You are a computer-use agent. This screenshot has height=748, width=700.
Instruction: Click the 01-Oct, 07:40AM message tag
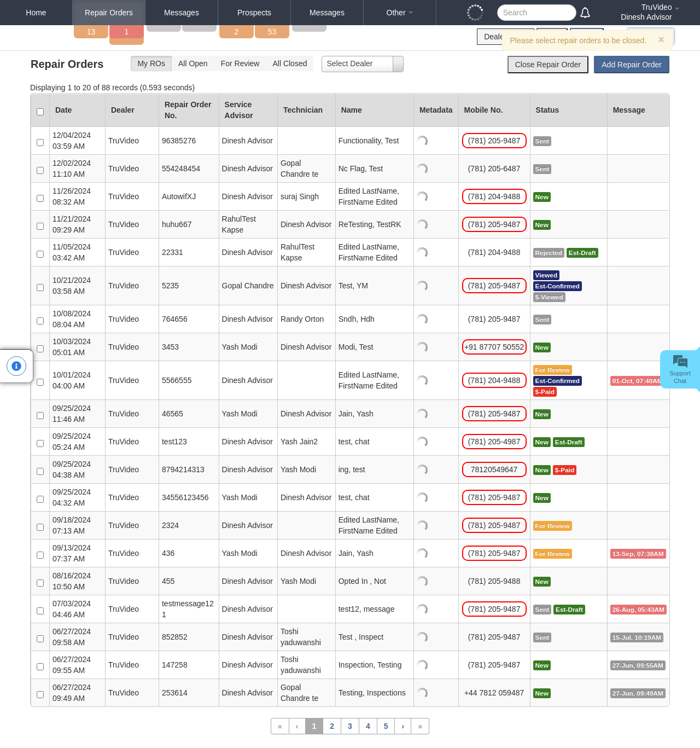(x=637, y=381)
